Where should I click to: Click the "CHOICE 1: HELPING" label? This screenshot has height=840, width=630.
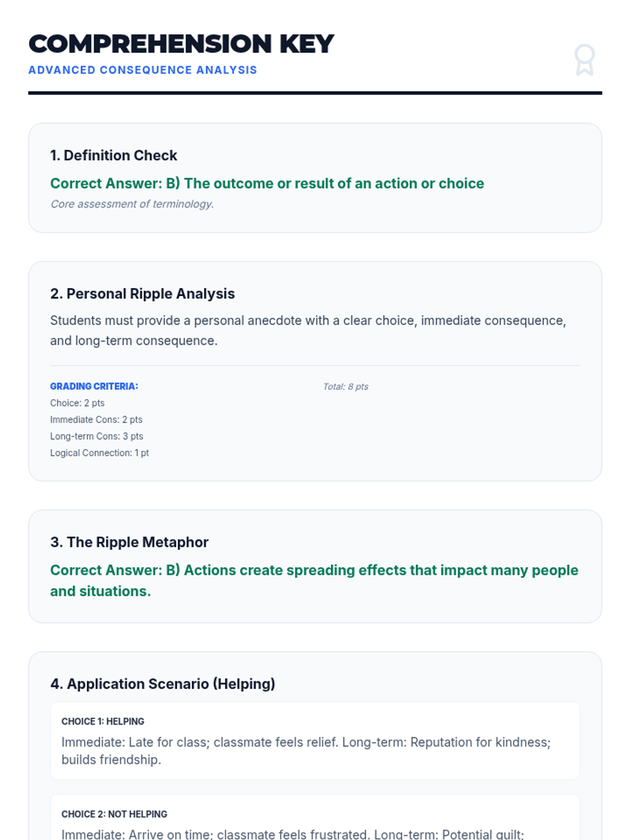[x=102, y=721]
